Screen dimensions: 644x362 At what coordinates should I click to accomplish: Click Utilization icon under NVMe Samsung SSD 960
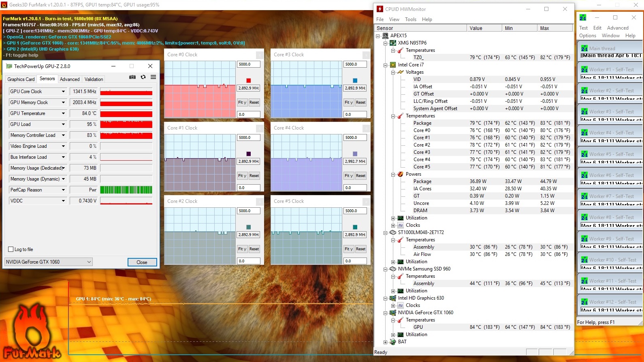(400, 291)
